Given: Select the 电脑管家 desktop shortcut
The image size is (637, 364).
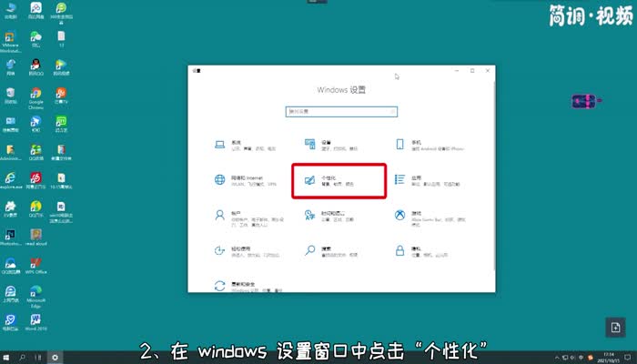Looking at the screenshot, I should 11,322.
